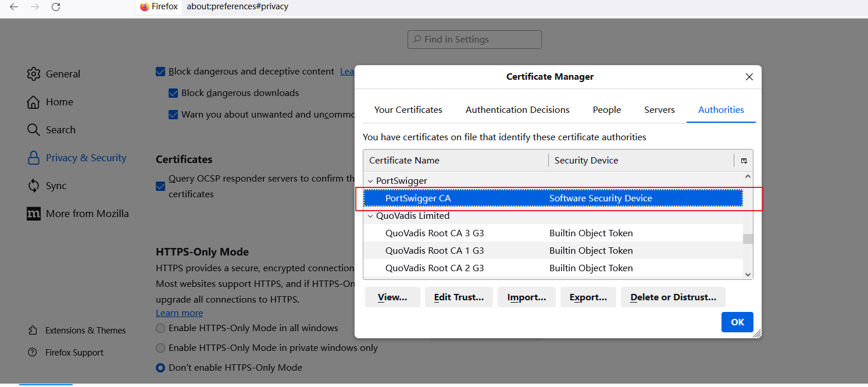The image size is (868, 387).
Task: Select QuoVadis Root CA 3 G3 row
Action: [x=553, y=233]
